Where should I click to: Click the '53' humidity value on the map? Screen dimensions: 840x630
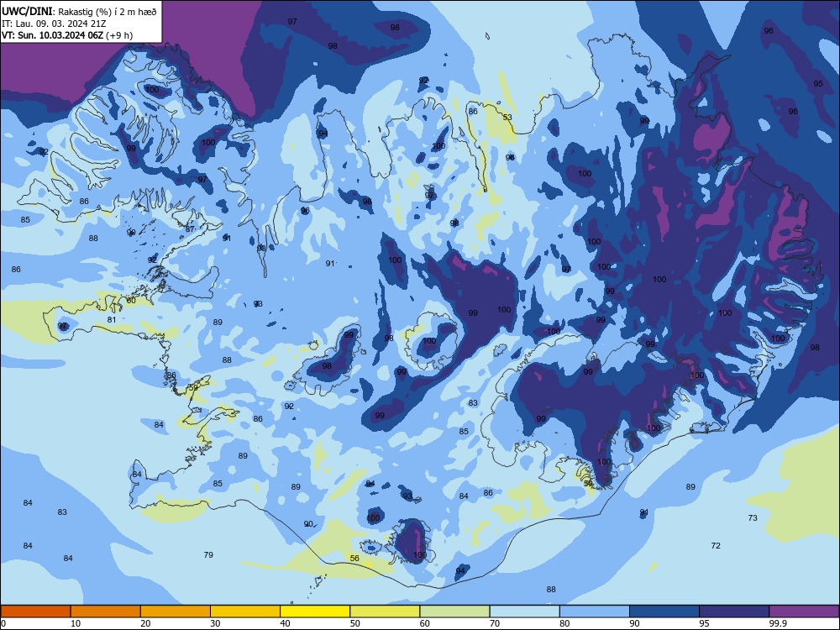click(x=507, y=117)
